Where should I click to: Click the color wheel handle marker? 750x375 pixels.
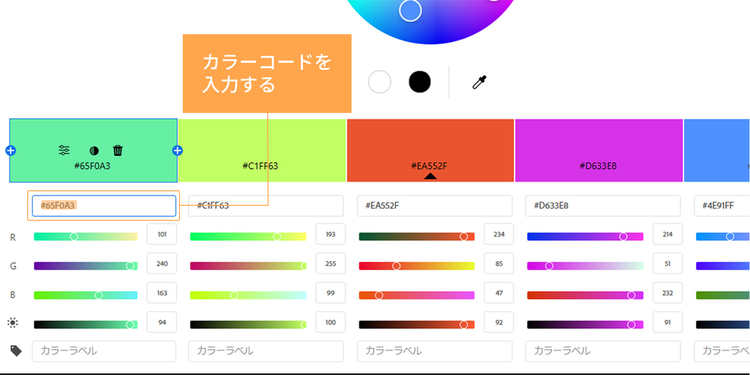pos(410,11)
